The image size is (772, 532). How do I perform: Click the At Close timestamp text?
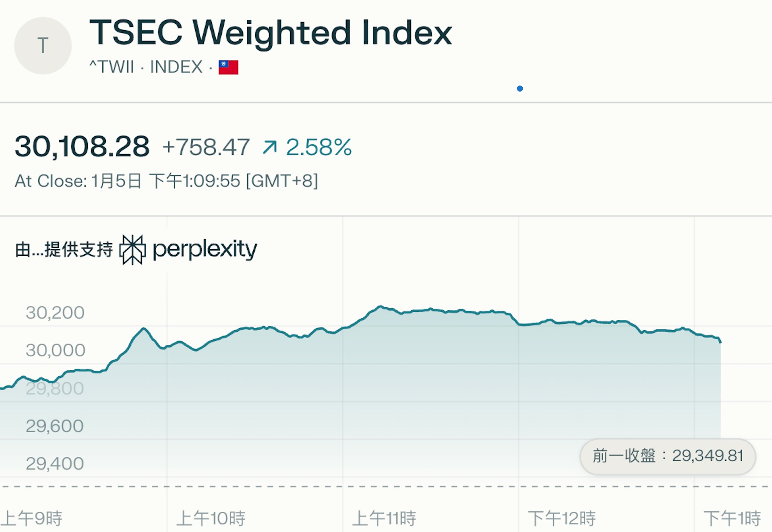click(166, 181)
